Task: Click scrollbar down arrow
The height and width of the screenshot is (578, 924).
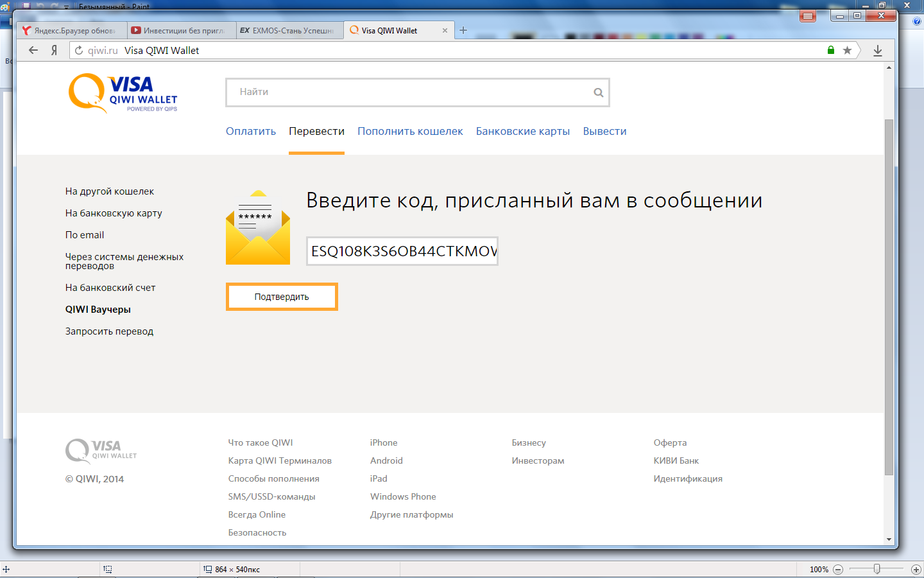Action: (x=889, y=539)
